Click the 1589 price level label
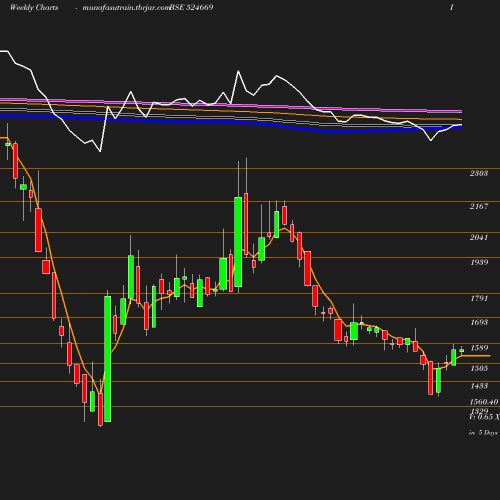Screen dimensions: 500x500 tap(479, 348)
